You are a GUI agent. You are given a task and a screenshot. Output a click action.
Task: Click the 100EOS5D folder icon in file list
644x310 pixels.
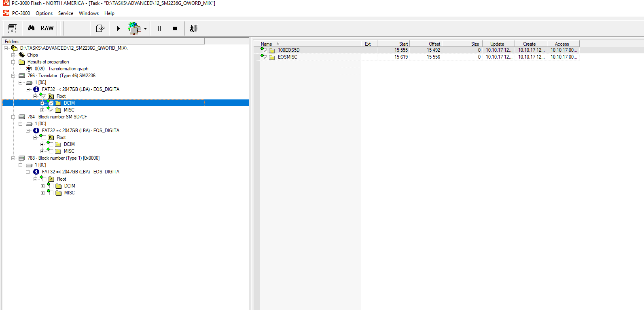(272, 51)
